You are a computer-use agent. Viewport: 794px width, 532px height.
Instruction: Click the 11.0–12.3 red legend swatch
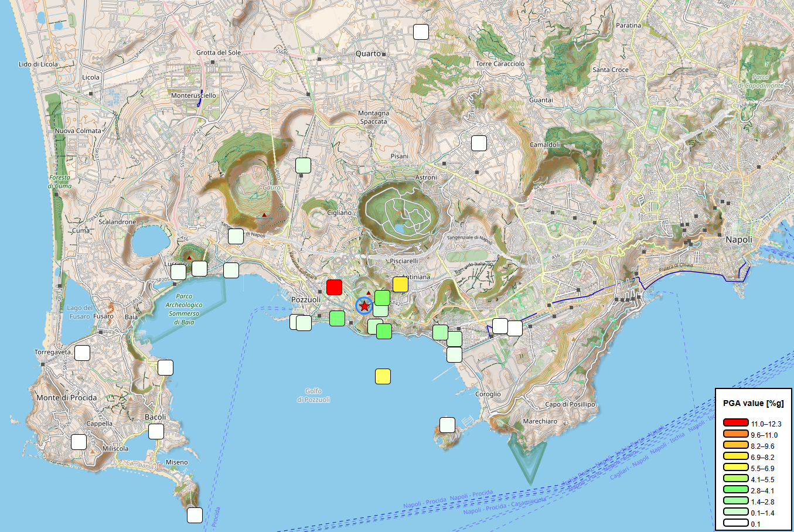(736, 423)
